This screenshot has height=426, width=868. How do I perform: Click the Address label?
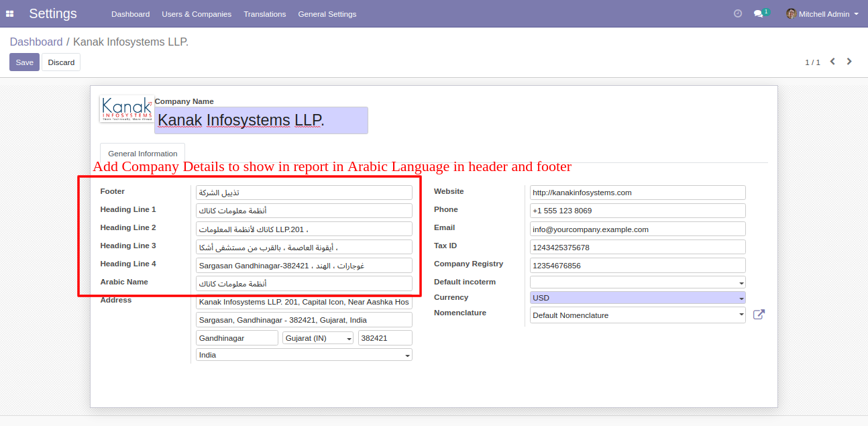[x=116, y=300]
